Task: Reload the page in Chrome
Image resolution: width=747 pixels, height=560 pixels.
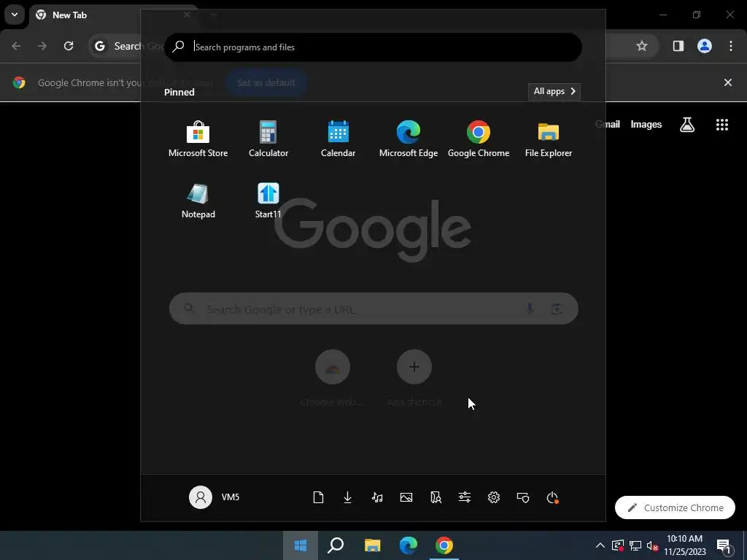Action: click(x=69, y=46)
